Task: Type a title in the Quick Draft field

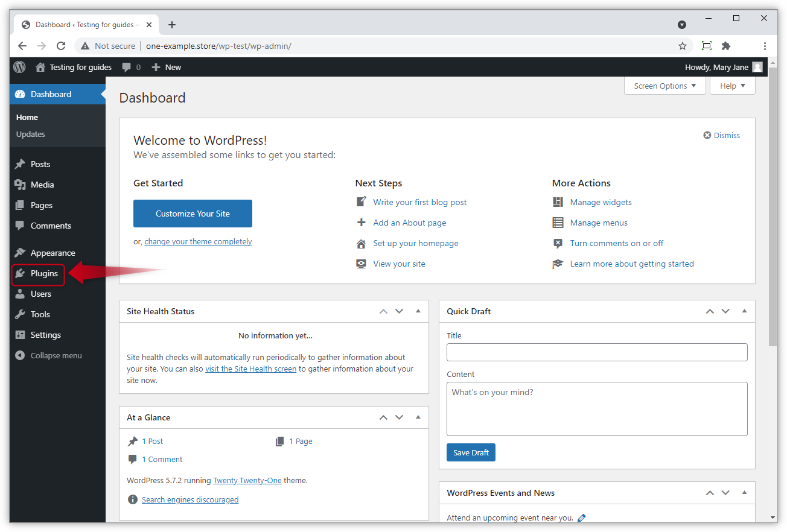Action: 596,352
